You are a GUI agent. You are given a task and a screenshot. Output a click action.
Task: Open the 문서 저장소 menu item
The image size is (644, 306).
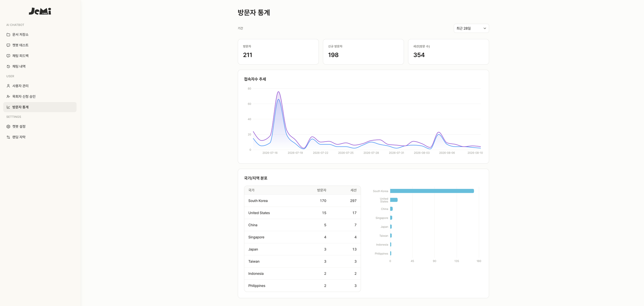[40, 35]
